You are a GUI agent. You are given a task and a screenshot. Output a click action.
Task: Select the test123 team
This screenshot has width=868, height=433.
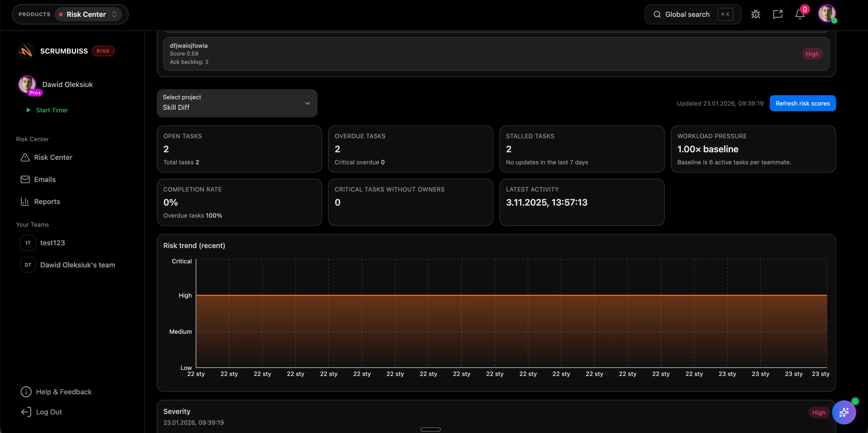[x=52, y=243]
